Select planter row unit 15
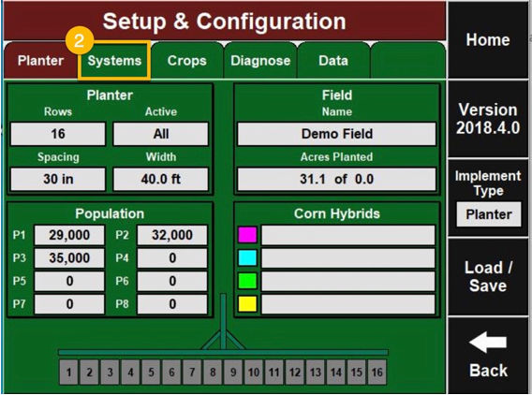 (357, 373)
